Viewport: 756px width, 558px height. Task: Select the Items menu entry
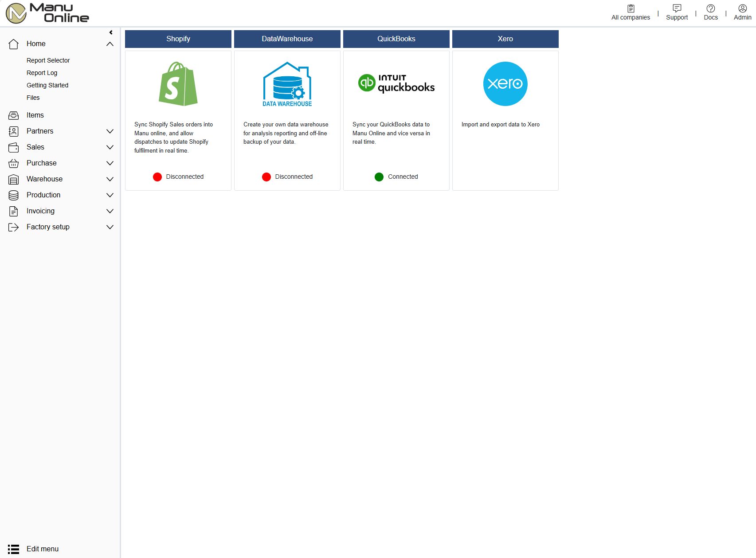pyautogui.click(x=35, y=115)
